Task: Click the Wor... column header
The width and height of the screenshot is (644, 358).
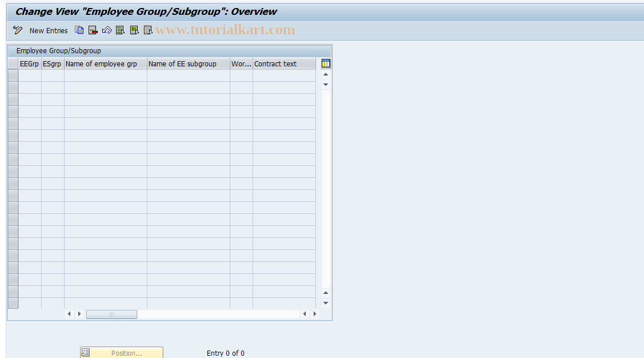Action: 242,63
